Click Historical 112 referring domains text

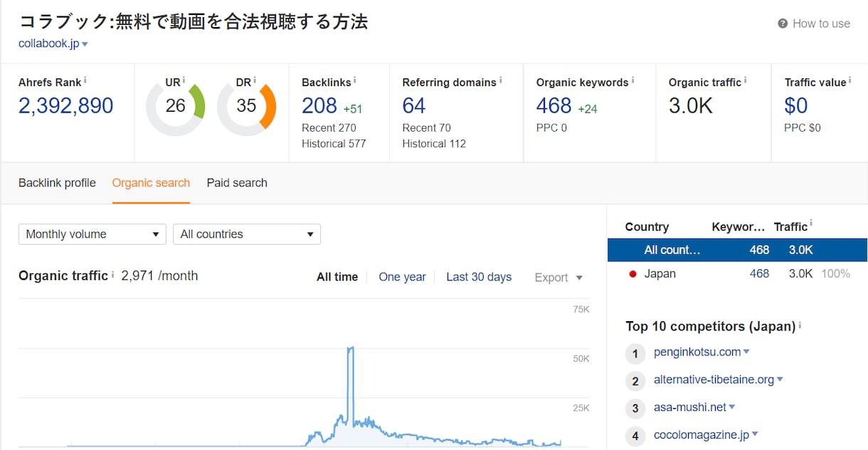434,144
